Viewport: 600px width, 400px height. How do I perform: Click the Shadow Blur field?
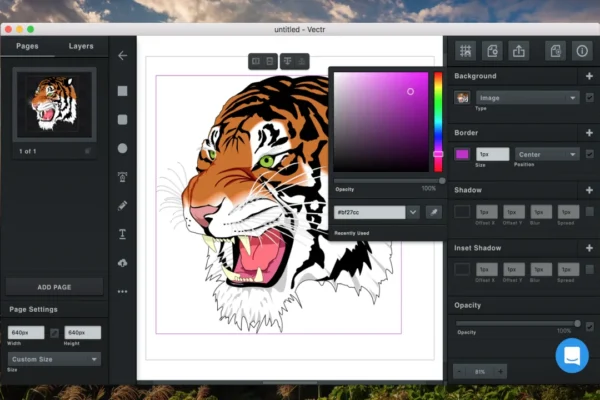[x=541, y=212]
